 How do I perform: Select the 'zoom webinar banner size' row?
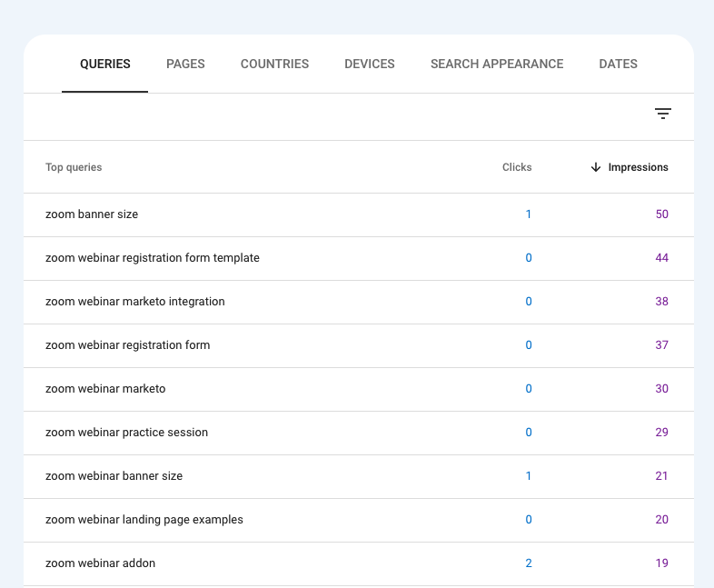click(114, 476)
